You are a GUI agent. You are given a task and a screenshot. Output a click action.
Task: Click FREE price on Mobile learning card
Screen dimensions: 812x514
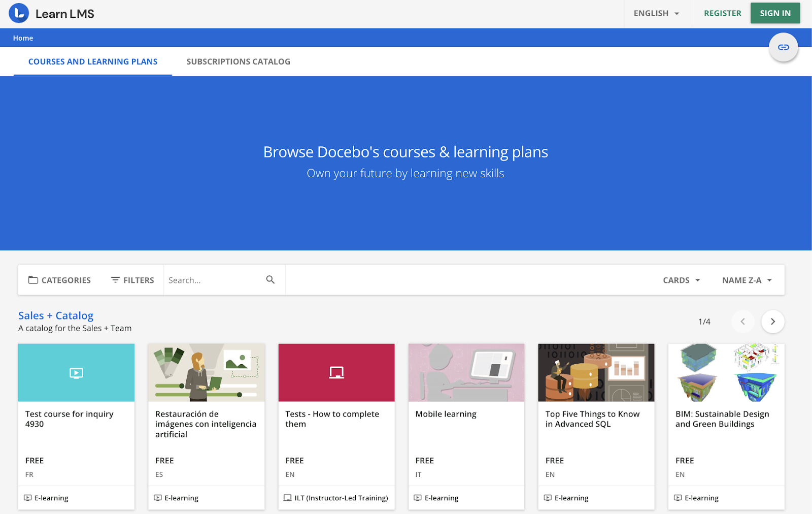(424, 461)
